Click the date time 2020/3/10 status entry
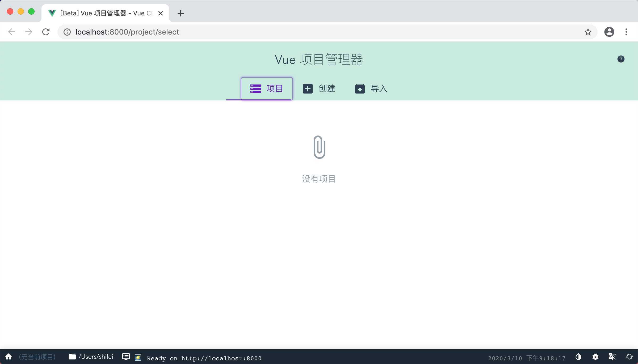Image resolution: width=638 pixels, height=364 pixels. pos(527,358)
